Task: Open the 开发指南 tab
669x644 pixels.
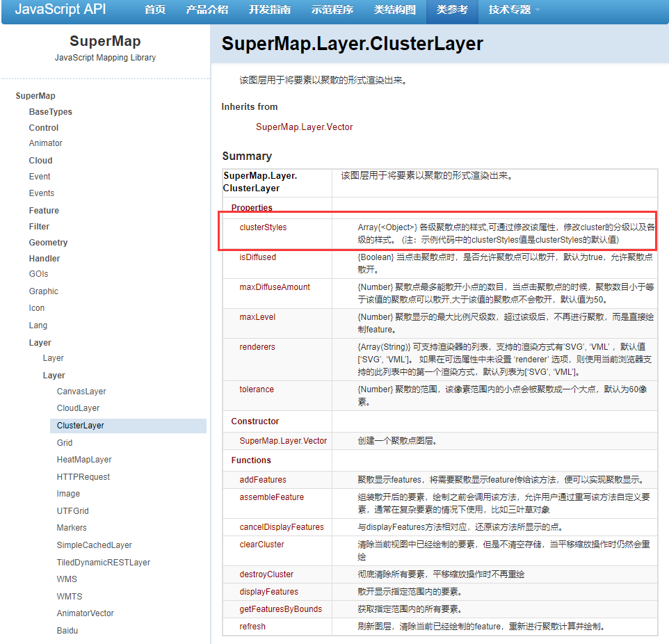Action: pos(270,10)
